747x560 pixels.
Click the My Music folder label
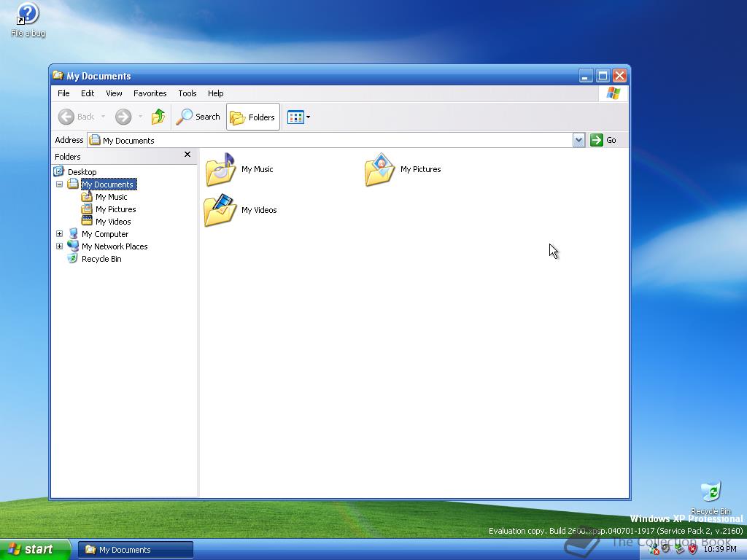click(258, 169)
